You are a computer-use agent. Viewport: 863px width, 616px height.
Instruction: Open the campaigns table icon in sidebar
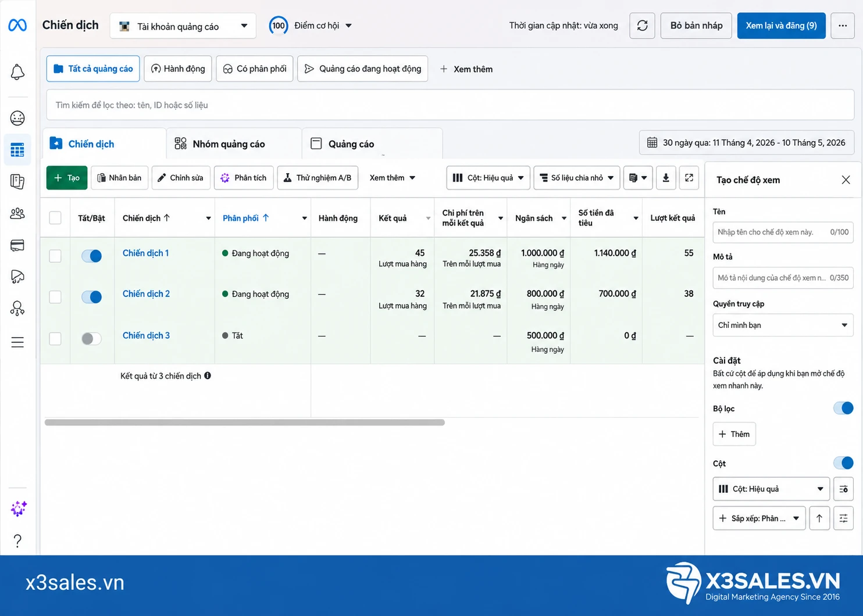17,150
